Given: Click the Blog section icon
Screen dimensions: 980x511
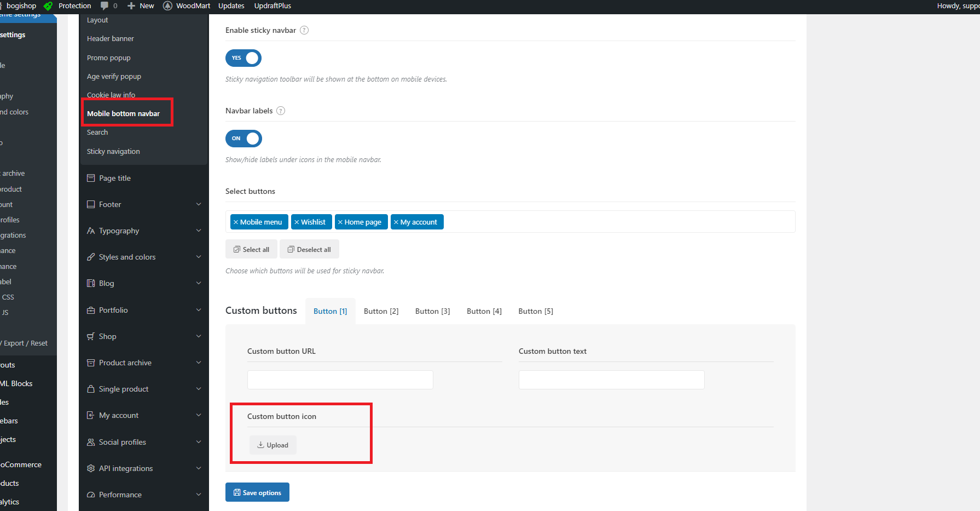Looking at the screenshot, I should pos(91,283).
